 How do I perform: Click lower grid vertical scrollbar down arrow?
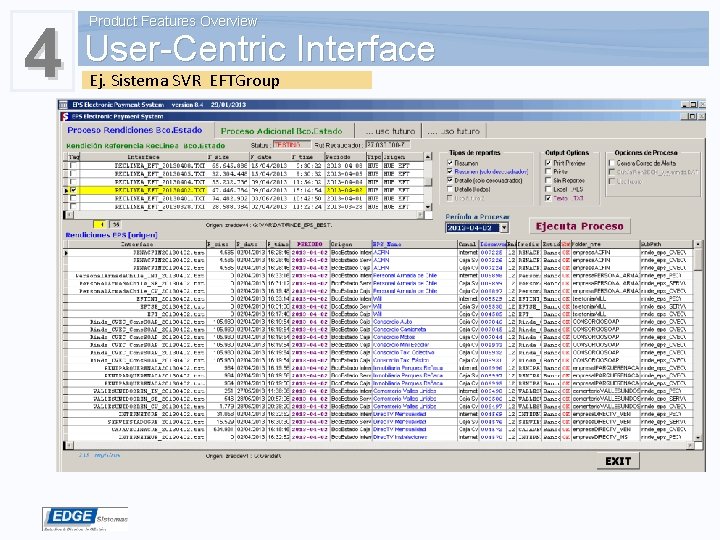point(698,438)
